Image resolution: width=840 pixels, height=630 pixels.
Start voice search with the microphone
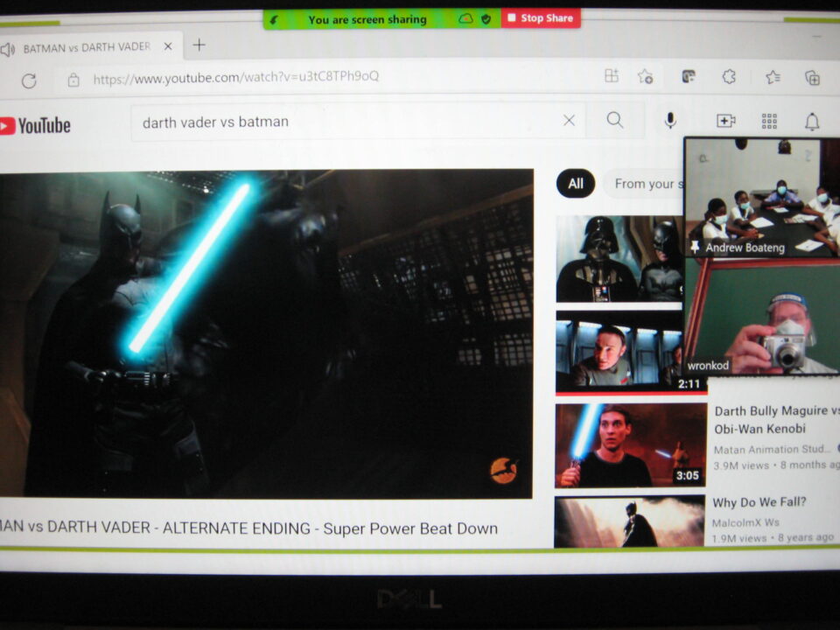(670, 121)
